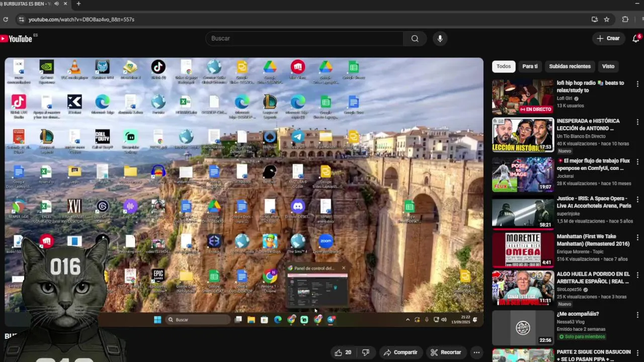Start a voice search with the microphone
The width and height of the screenshot is (644, 362).
[x=440, y=39]
